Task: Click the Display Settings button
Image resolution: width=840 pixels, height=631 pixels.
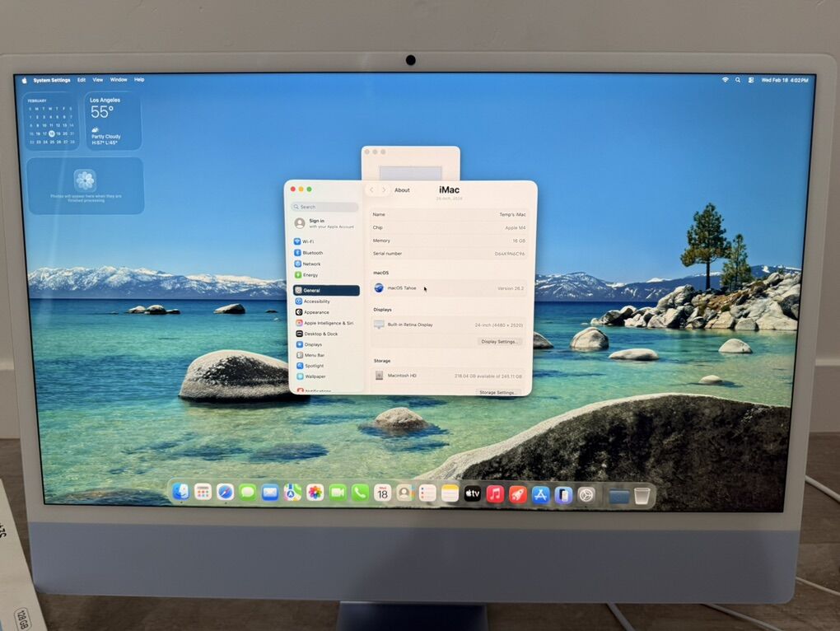Action: pyautogui.click(x=499, y=341)
